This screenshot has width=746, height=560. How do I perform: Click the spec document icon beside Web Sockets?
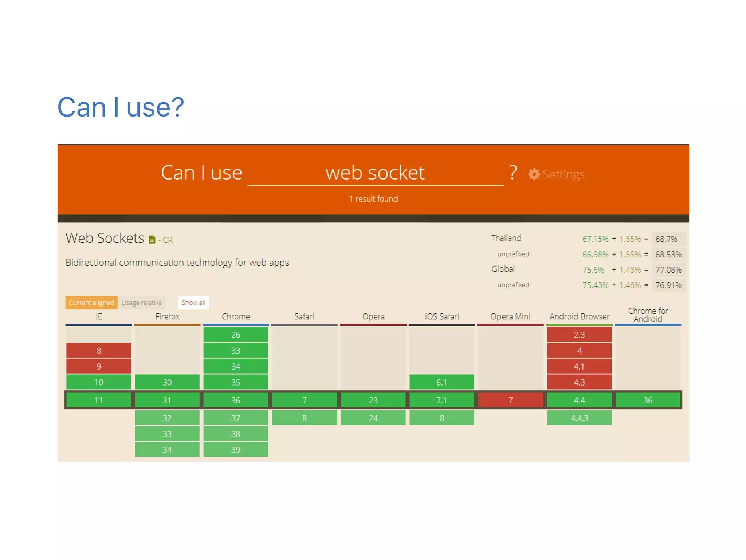pos(152,240)
